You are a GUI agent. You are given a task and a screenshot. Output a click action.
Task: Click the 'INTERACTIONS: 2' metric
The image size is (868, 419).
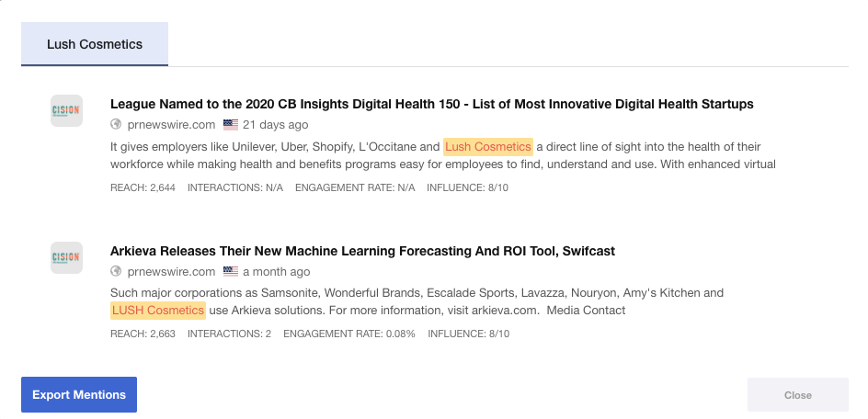tap(229, 334)
